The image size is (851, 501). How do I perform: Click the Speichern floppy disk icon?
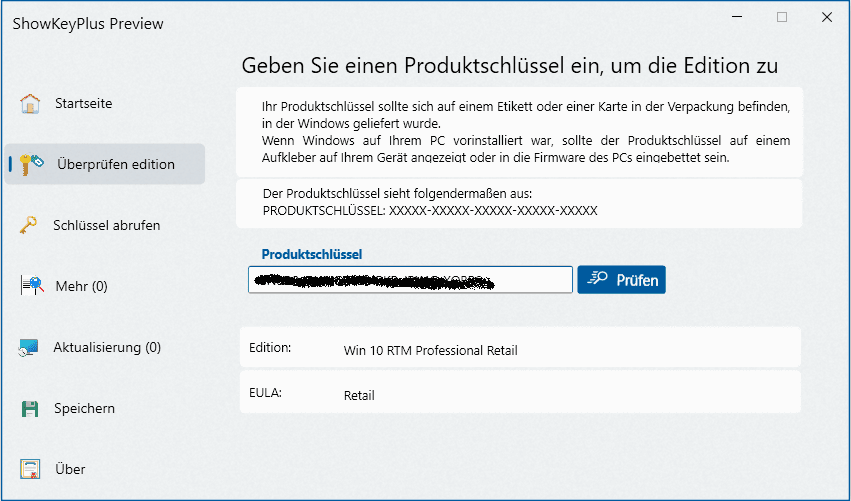(30, 408)
